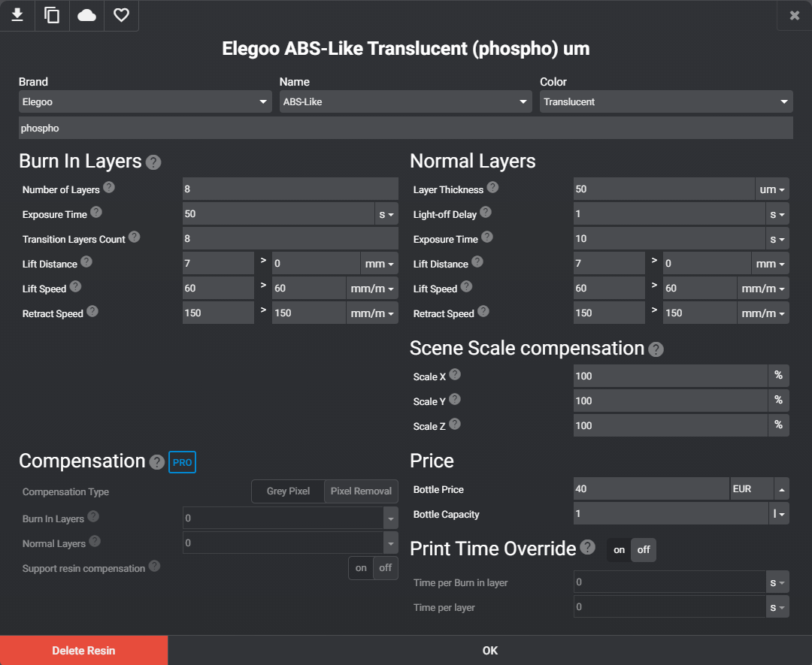The height and width of the screenshot is (665, 812).
Task: Open Normal Layers Retract Speed unit dropdown
Action: pyautogui.click(x=763, y=313)
